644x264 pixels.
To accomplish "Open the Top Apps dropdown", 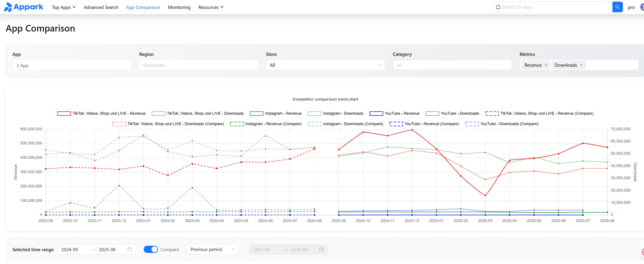I will (x=64, y=7).
